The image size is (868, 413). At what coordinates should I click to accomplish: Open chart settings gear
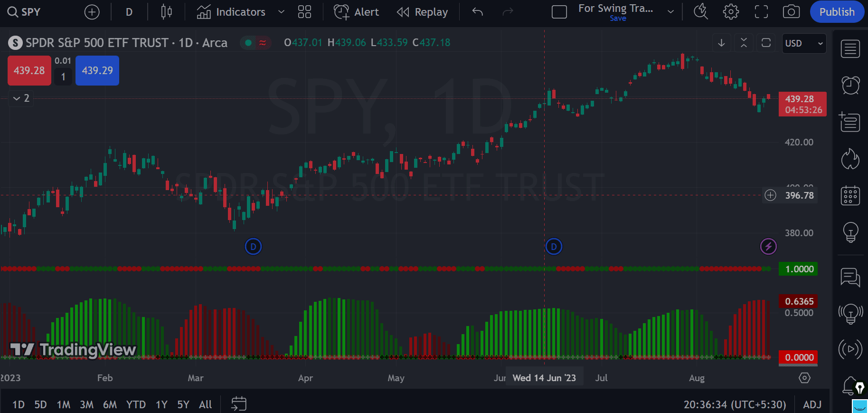click(731, 12)
